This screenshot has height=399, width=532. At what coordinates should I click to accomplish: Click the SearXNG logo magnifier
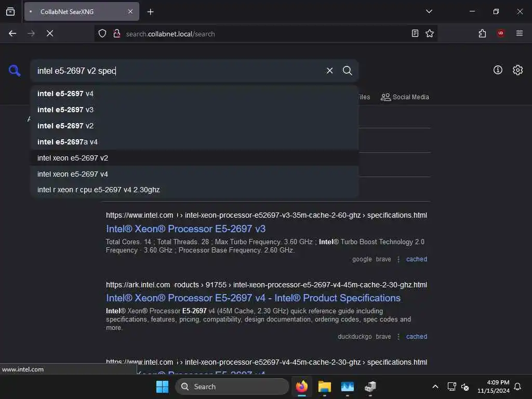(x=15, y=71)
